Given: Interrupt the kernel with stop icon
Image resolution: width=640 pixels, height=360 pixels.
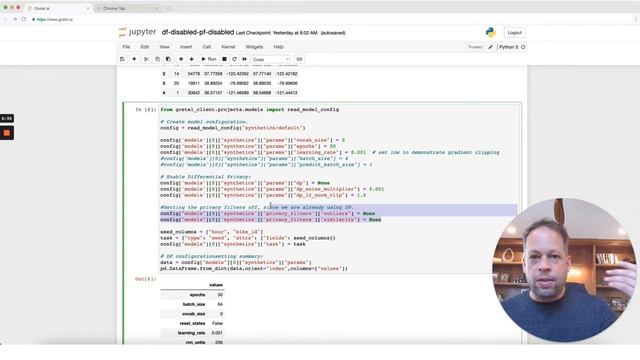Looking at the screenshot, I should pos(224,59).
